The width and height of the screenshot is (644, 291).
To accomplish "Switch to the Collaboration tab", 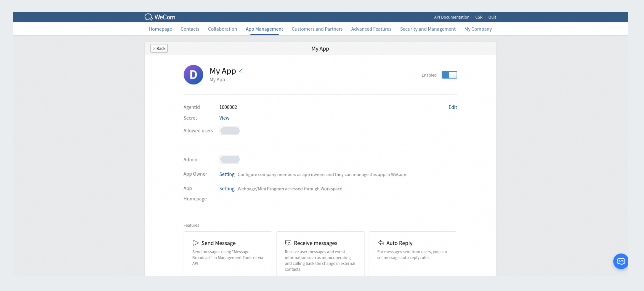I will (222, 29).
